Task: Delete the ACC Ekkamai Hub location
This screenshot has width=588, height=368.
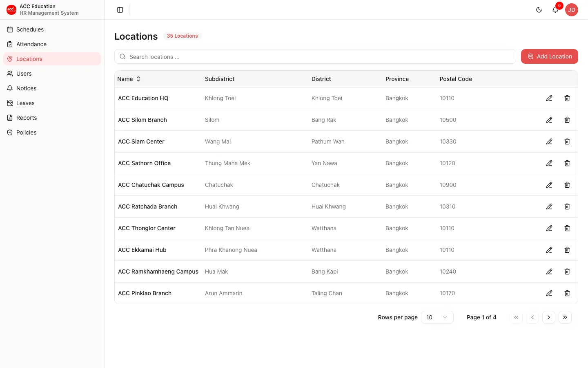Action: (567, 250)
